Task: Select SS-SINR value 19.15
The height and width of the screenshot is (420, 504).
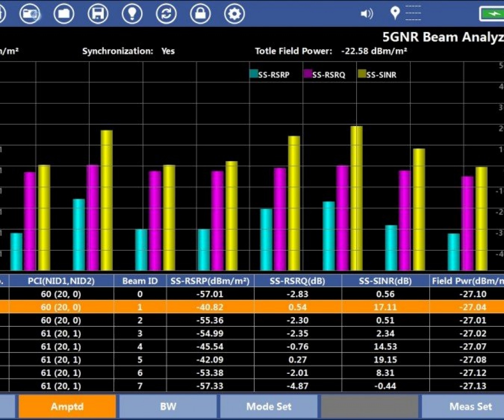Action: (x=386, y=360)
